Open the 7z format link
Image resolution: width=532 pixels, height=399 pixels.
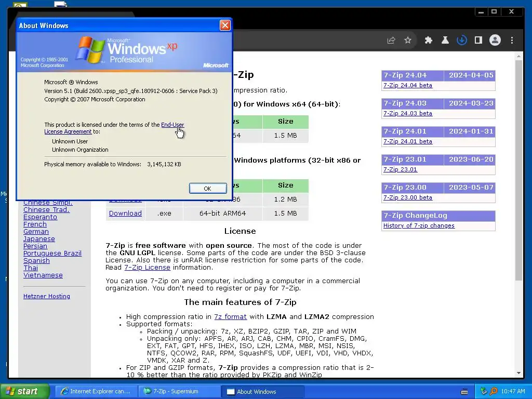coord(230,317)
